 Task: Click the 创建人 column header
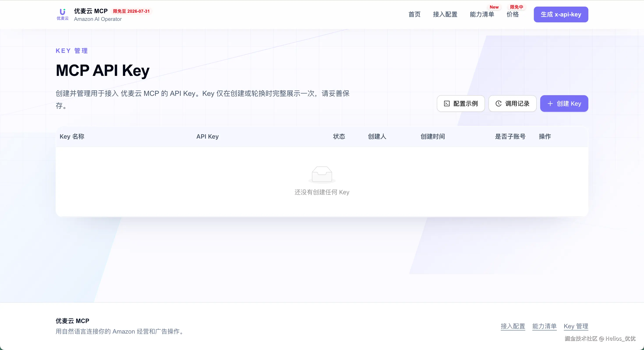(377, 136)
